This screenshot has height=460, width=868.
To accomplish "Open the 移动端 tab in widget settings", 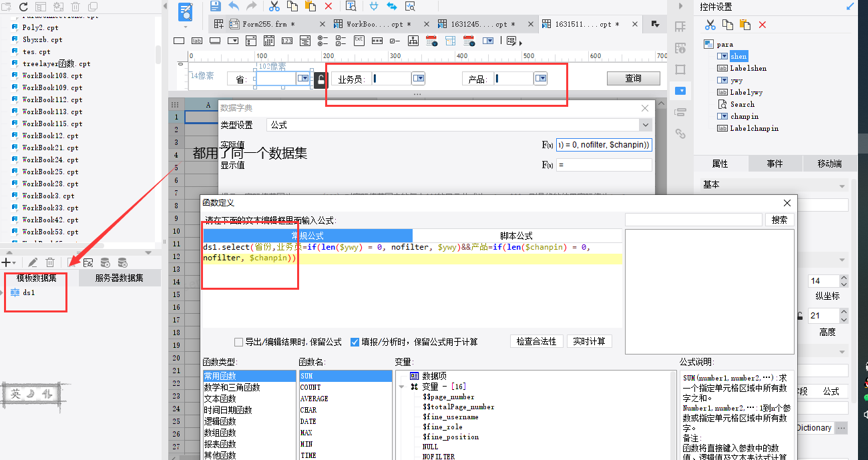I will (x=830, y=164).
